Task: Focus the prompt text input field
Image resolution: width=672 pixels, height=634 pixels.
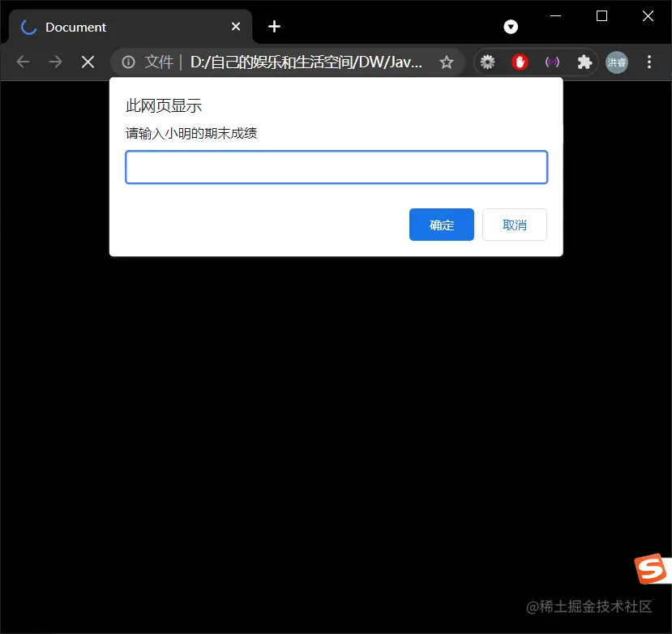Action: pos(336,167)
